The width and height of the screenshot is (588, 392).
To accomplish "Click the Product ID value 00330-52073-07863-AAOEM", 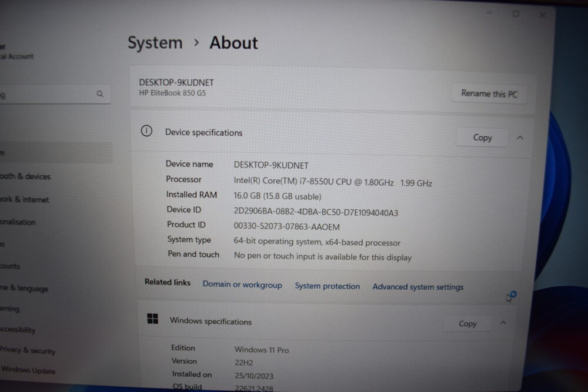I will tap(286, 226).
